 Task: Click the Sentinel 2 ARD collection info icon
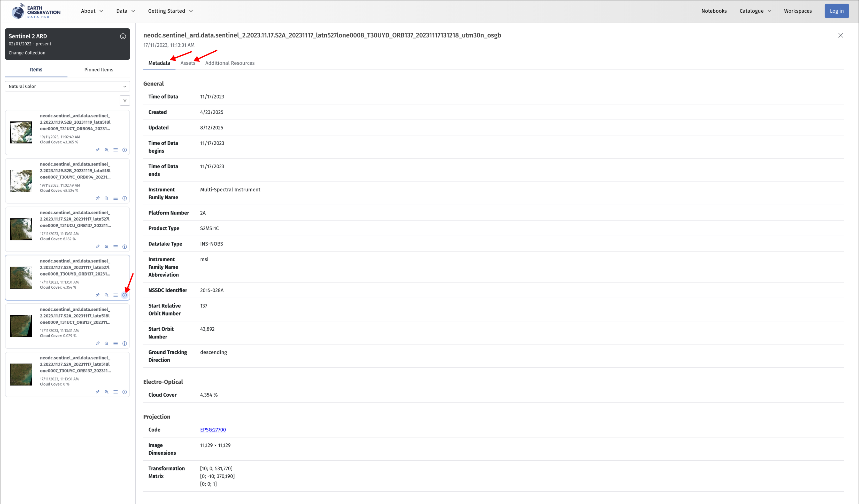point(123,36)
